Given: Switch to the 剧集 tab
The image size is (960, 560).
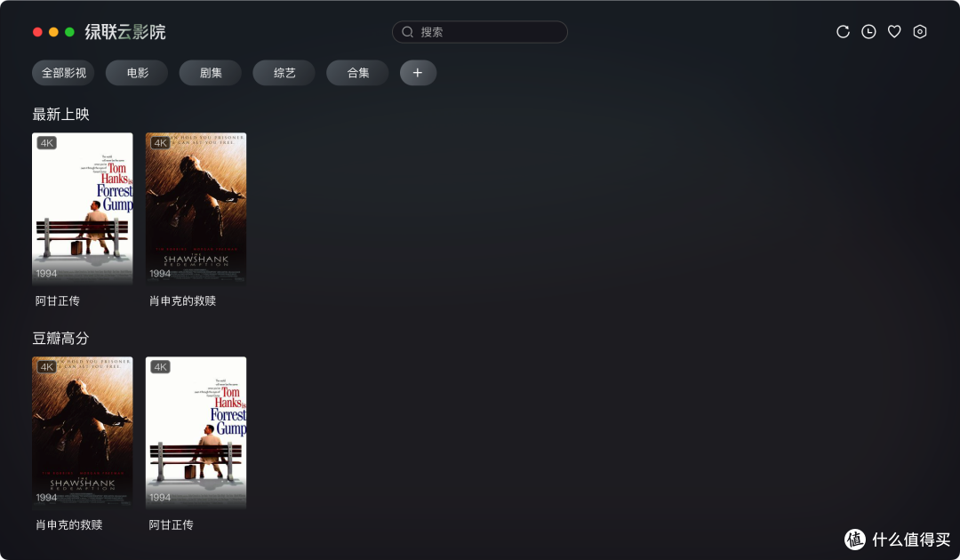Looking at the screenshot, I should (x=211, y=73).
